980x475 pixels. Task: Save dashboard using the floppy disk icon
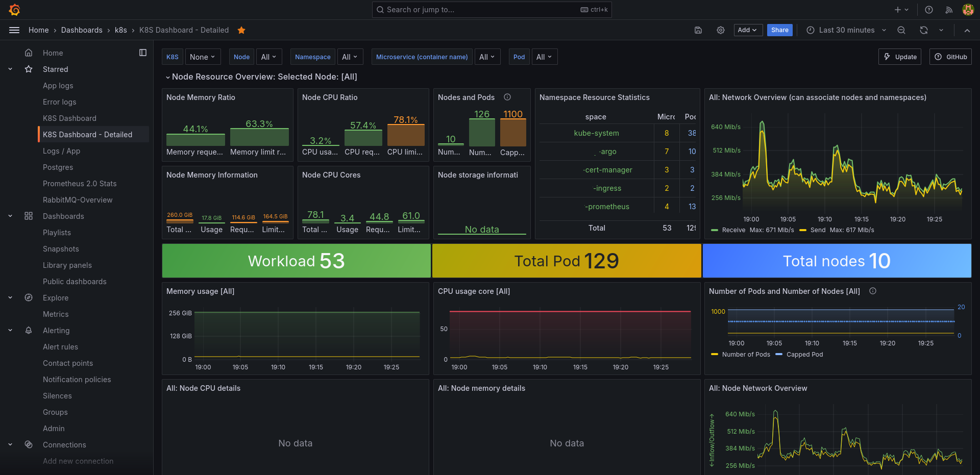(698, 30)
